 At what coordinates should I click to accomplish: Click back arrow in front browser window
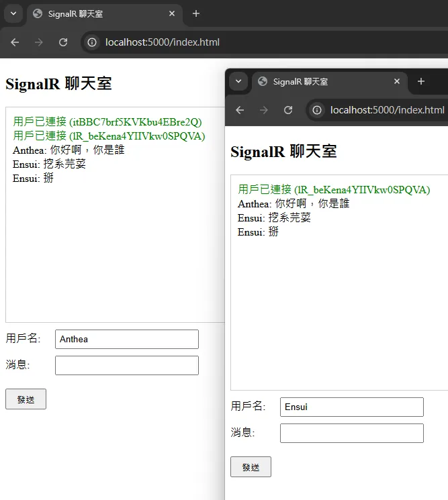point(240,110)
